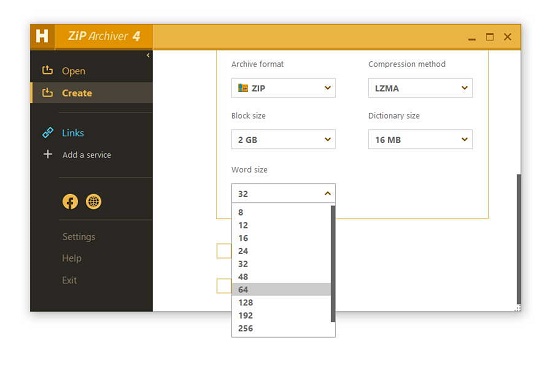Select Links in the sidebar
The height and width of the screenshot is (370, 550).
pos(73,133)
